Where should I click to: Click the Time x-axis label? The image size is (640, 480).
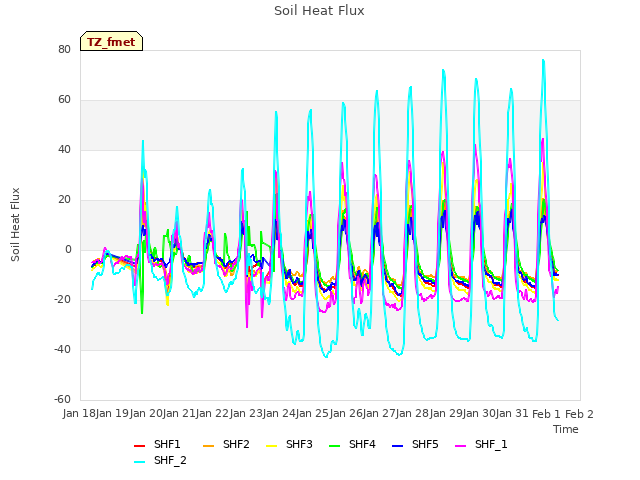tap(566, 429)
